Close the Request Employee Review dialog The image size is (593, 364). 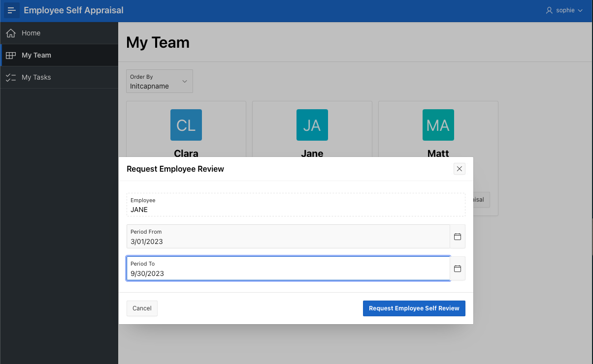click(460, 169)
